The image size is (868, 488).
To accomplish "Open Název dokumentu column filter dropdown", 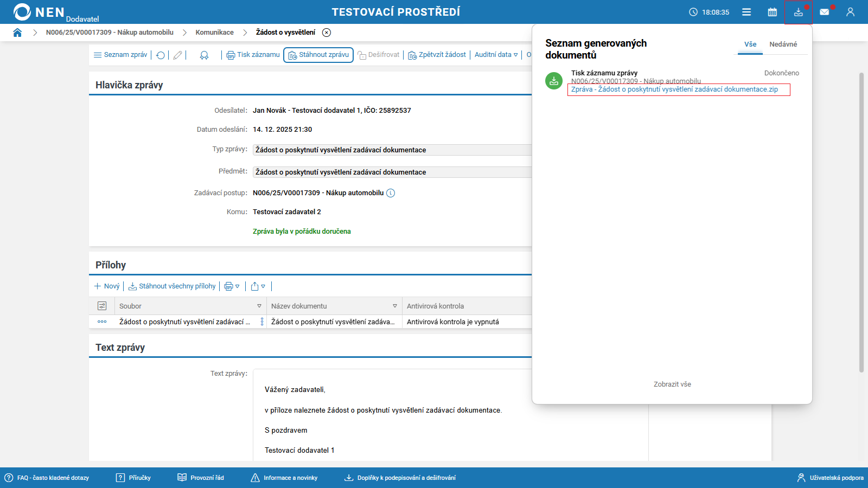I will point(395,306).
